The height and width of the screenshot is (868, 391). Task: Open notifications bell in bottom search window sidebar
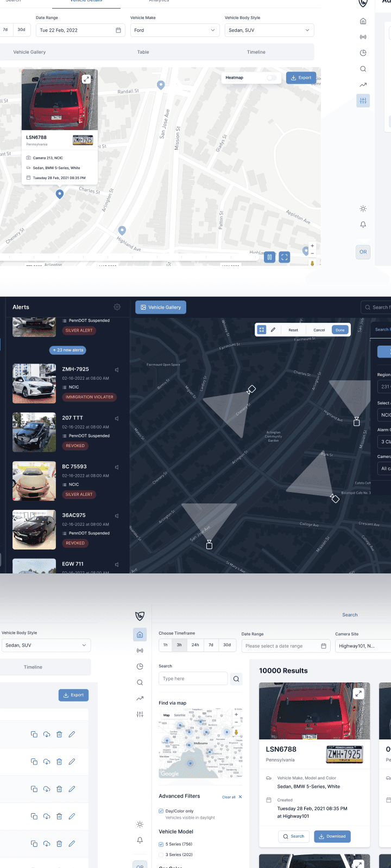click(140, 840)
